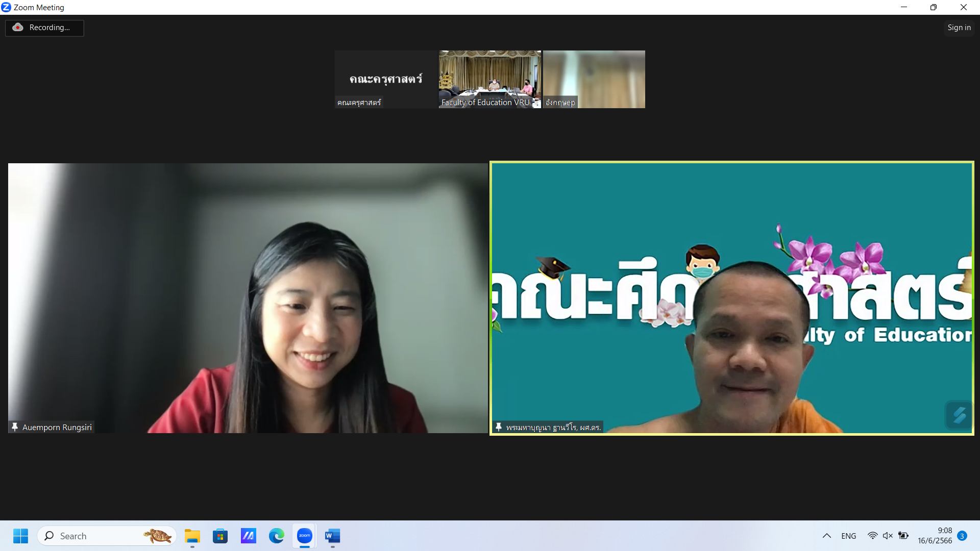This screenshot has width=980, height=551.
Task: Click the Sign in button
Action: pyautogui.click(x=959, y=28)
